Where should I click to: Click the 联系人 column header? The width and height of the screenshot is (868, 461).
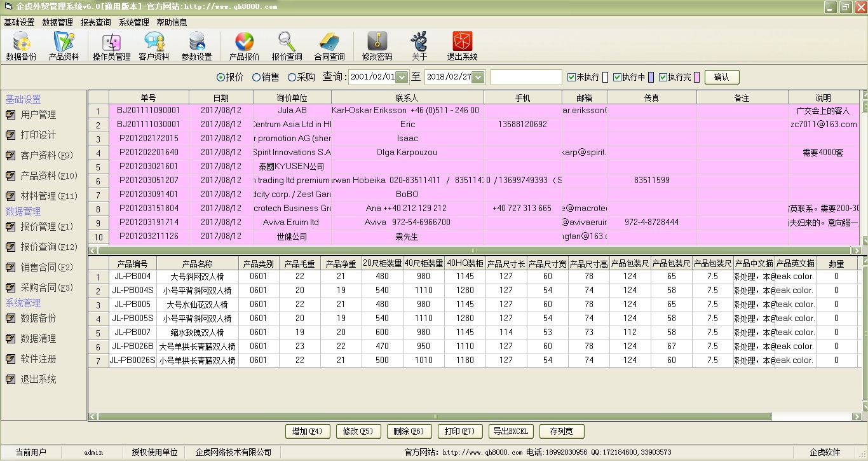coord(407,97)
